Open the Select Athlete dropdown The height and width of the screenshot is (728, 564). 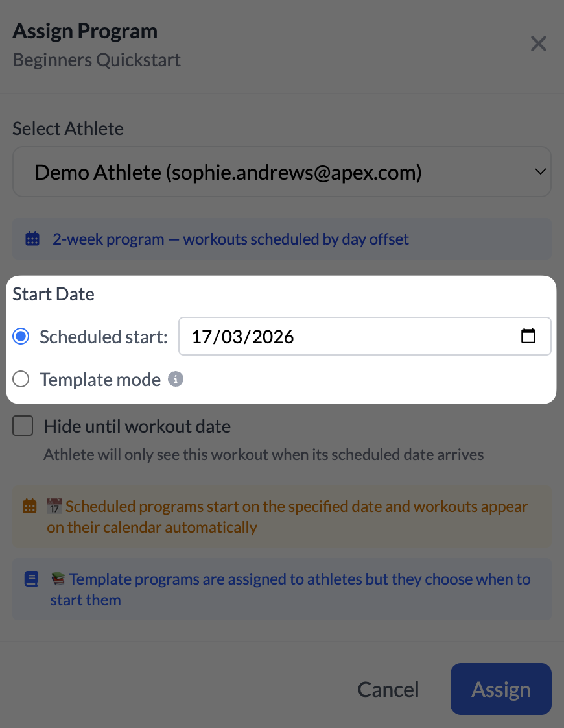pos(281,171)
